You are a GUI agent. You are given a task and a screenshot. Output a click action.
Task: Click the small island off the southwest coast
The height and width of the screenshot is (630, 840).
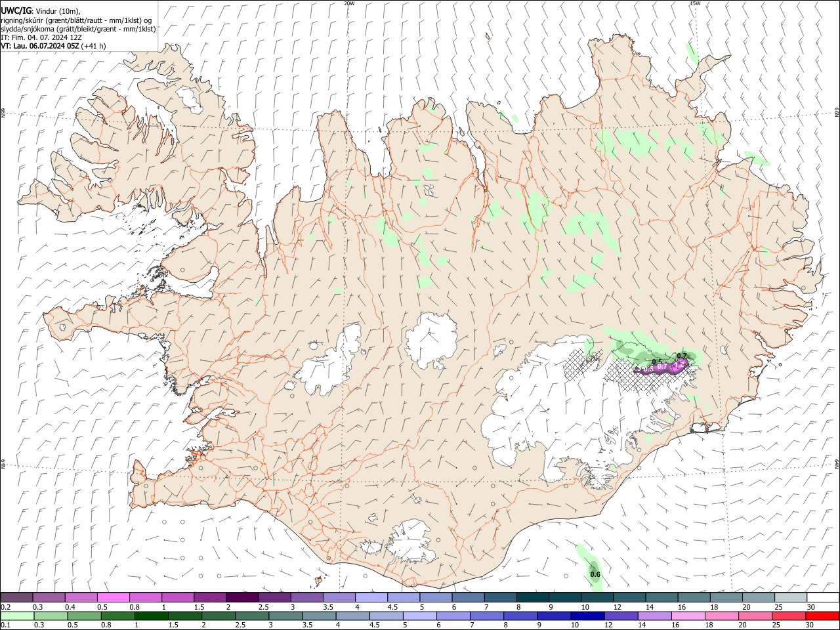point(320,581)
